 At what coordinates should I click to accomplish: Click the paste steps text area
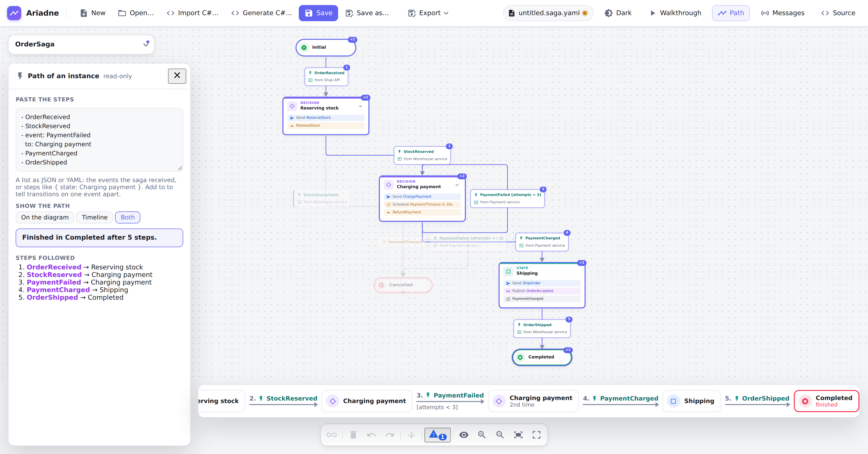(x=99, y=139)
